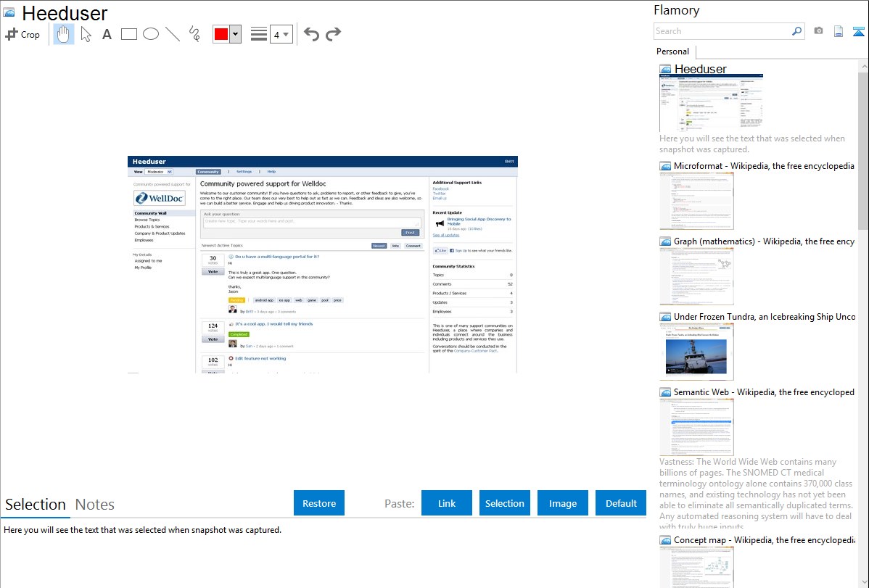This screenshot has height=588, width=869.
Task: Redo the last undone edit
Action: coord(333,34)
